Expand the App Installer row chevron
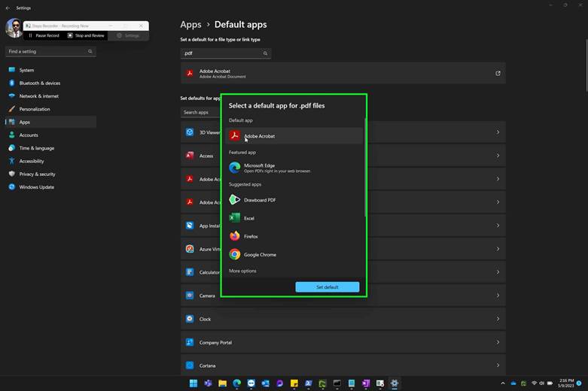This screenshot has height=391, width=588. click(498, 226)
